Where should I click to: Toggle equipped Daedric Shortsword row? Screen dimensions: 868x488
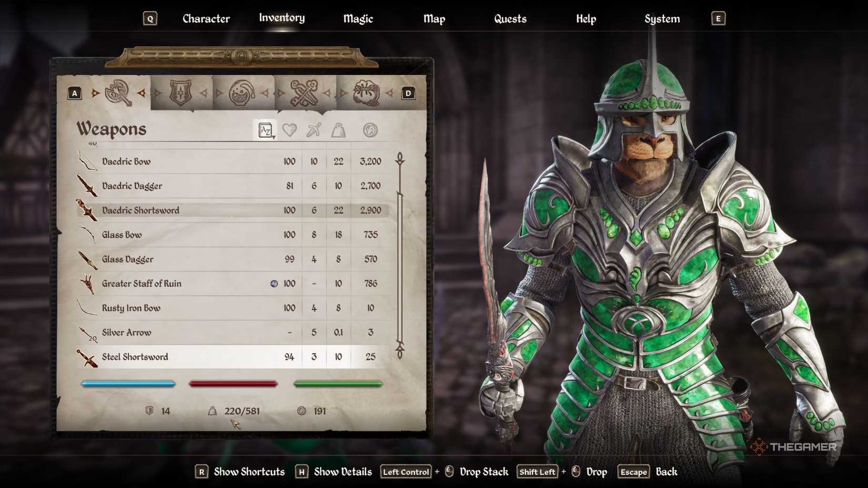pos(235,210)
